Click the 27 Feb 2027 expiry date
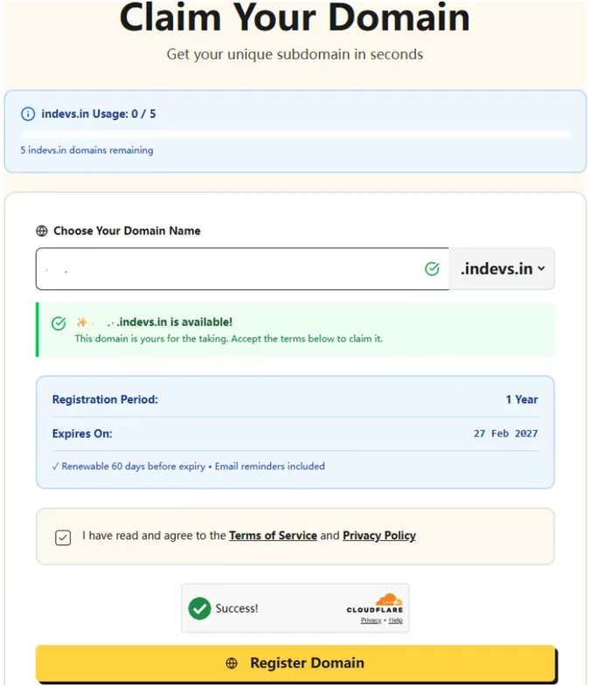This screenshot has width=590, height=700. point(506,433)
